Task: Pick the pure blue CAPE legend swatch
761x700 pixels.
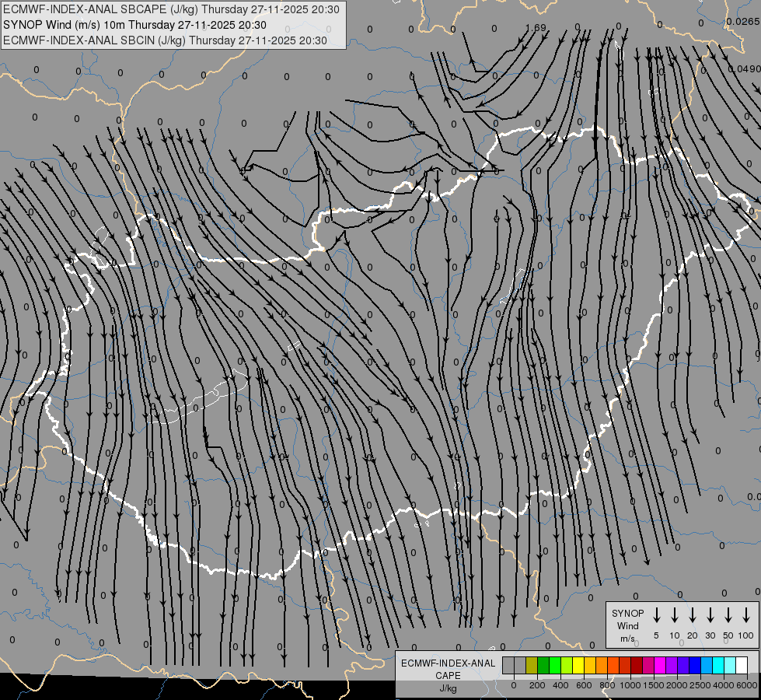Action: (x=694, y=665)
